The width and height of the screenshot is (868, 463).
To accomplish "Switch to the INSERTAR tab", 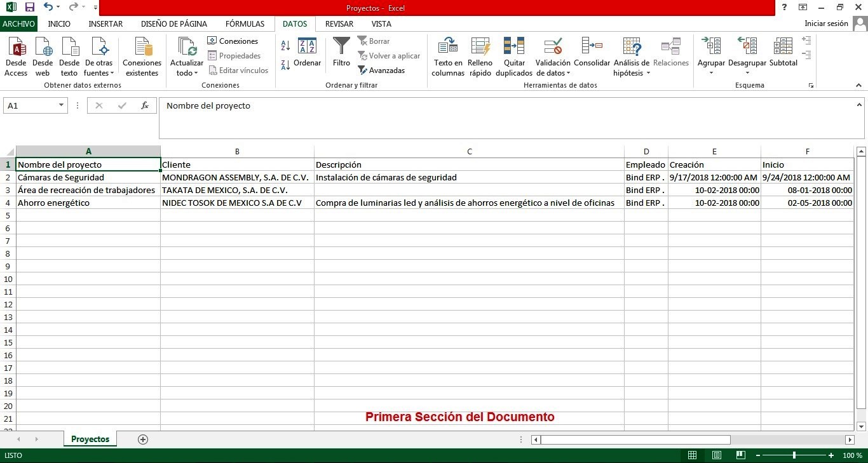I will pyautogui.click(x=105, y=23).
